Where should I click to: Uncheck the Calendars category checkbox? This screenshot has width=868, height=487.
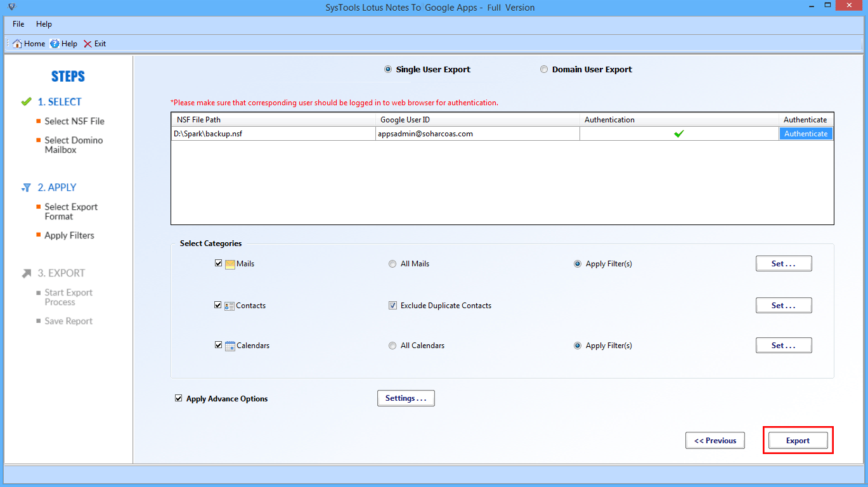(219, 346)
